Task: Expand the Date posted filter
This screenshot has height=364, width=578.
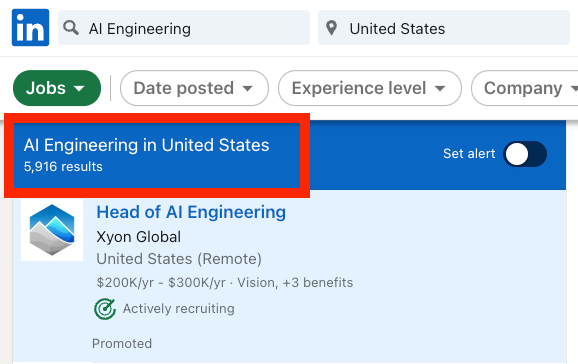Action: (x=194, y=88)
